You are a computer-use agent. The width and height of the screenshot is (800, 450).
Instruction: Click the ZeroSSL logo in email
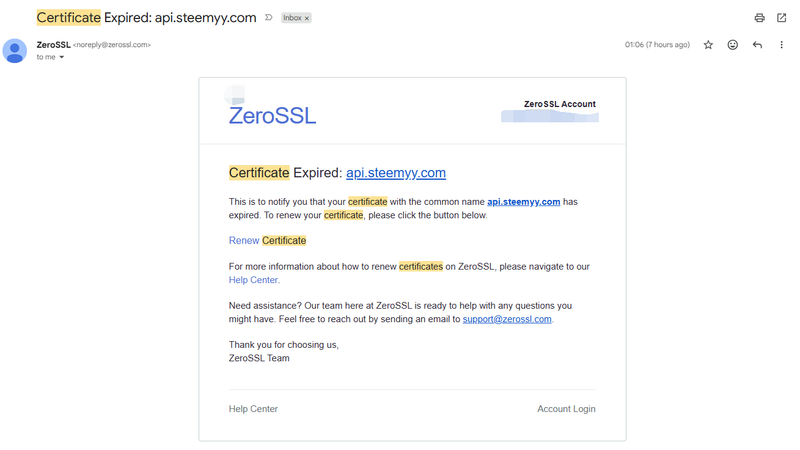(x=272, y=115)
